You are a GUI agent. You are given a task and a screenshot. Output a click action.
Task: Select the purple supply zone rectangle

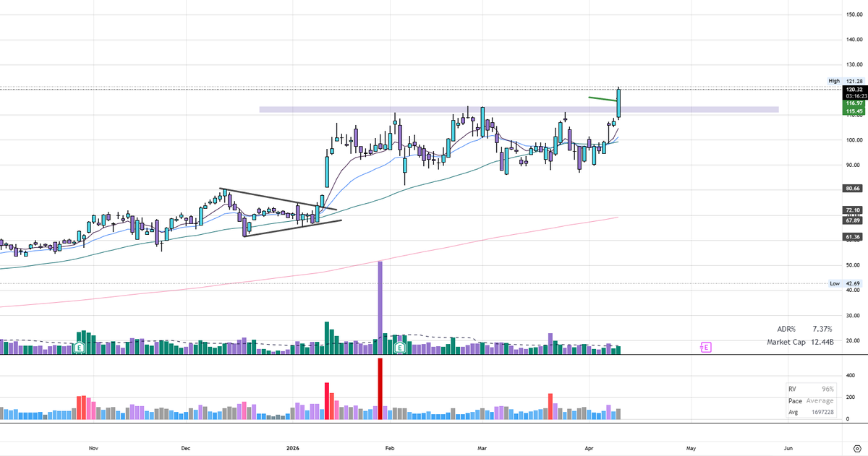pos(506,110)
